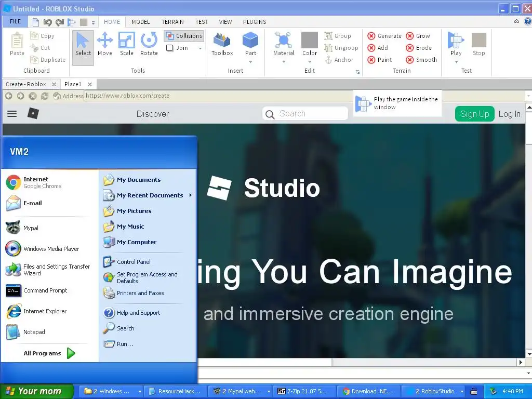This screenshot has height=399, width=532.
Task: Switch to the VIEW ribbon tab
Action: tap(225, 22)
